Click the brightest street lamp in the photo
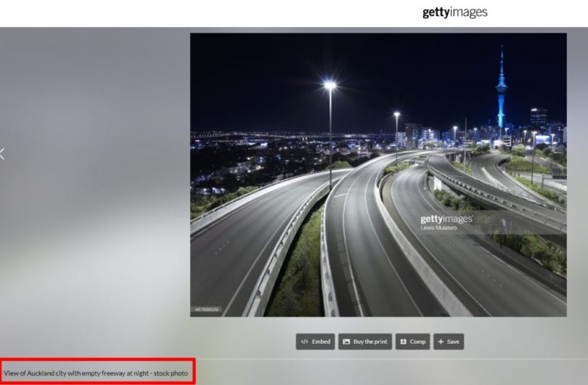Viewport: 588px width, 385px height. [330, 85]
